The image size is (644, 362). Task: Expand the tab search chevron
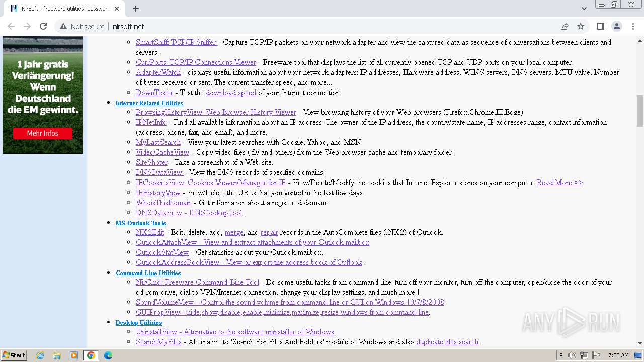[584, 9]
